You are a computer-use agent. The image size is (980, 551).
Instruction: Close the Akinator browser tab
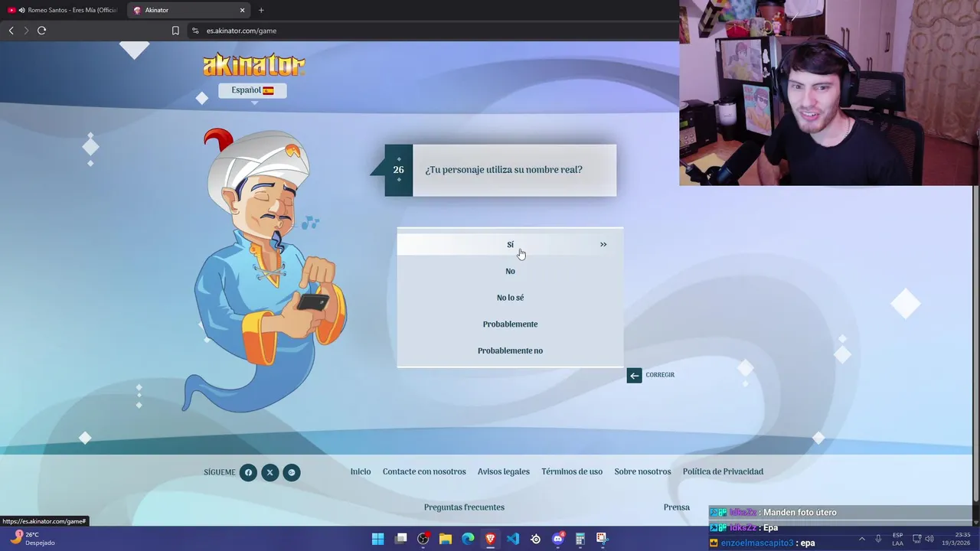[x=243, y=10]
